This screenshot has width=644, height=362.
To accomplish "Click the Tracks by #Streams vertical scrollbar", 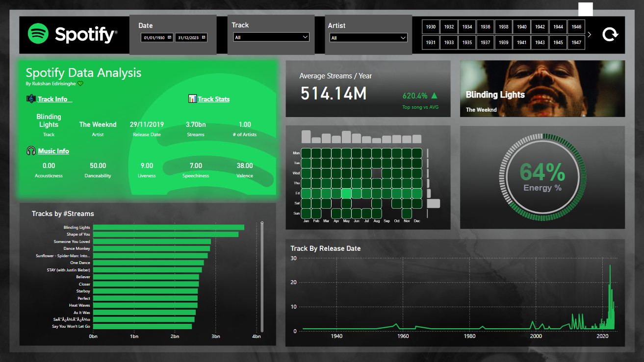I will [262, 277].
